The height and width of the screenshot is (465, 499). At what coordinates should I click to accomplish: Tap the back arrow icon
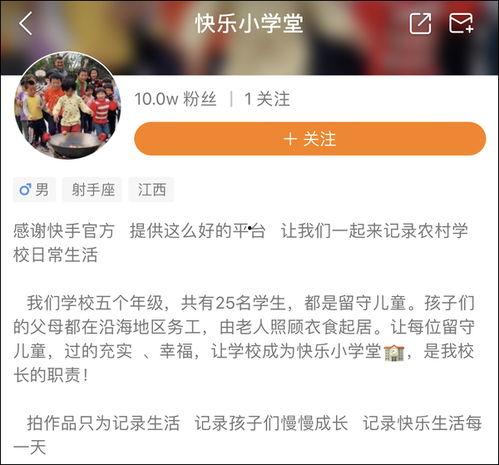click(x=26, y=23)
